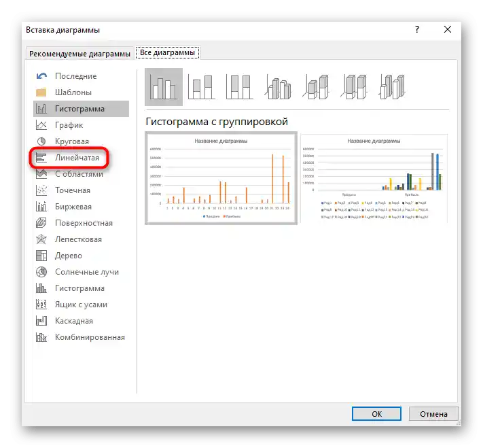Click the Каскадная waterfall chart icon
The width and height of the screenshot is (483, 448).
(x=41, y=321)
